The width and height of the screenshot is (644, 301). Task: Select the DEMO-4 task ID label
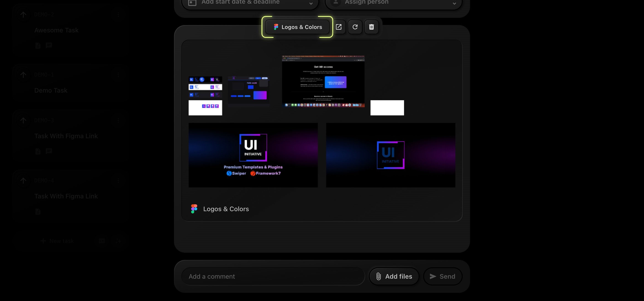(44, 181)
